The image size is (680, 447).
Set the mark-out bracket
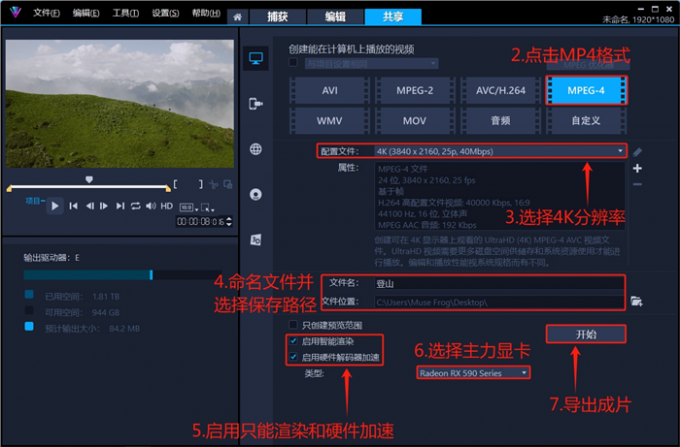coord(200,184)
